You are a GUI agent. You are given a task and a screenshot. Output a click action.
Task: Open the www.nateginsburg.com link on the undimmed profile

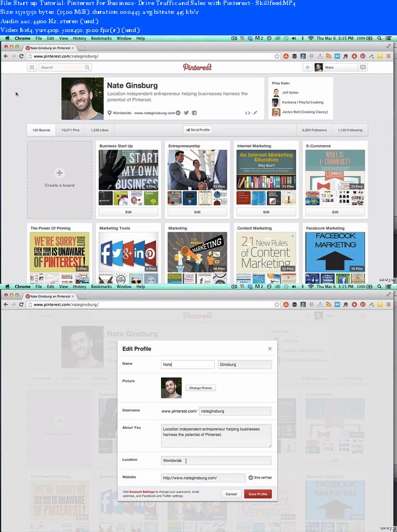point(154,113)
